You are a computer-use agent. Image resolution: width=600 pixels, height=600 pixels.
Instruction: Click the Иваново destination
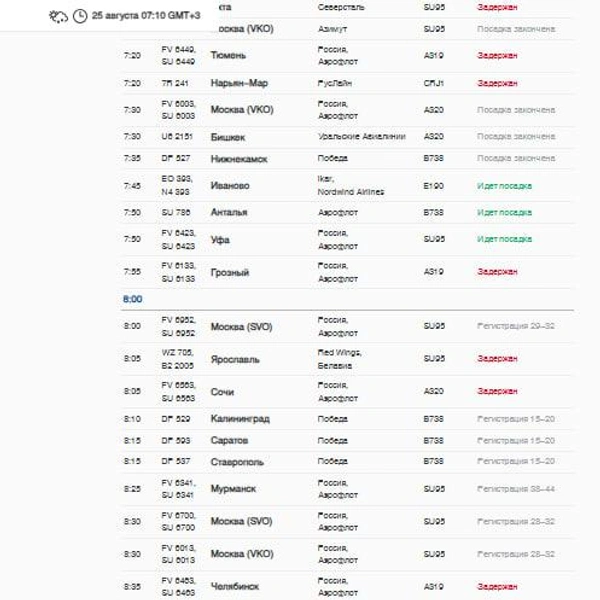click(x=230, y=186)
